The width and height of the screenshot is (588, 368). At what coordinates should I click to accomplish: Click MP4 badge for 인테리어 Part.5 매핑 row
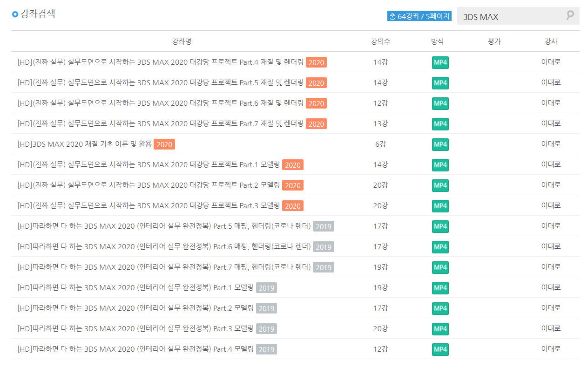coord(440,226)
